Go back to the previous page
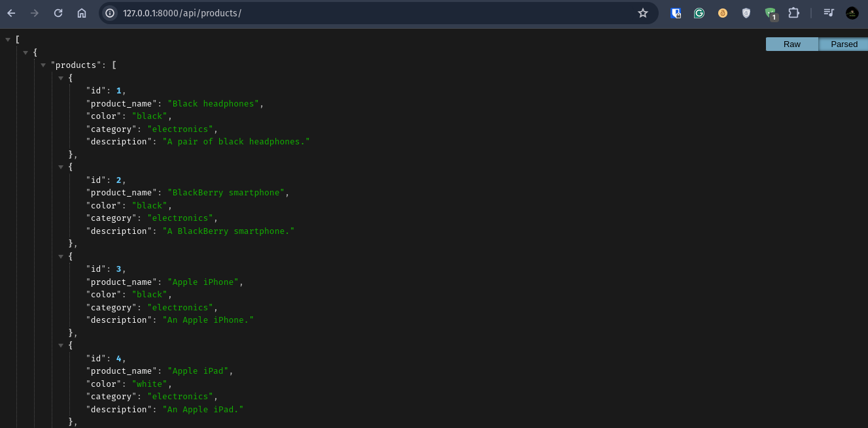This screenshot has height=428, width=868. [x=12, y=13]
